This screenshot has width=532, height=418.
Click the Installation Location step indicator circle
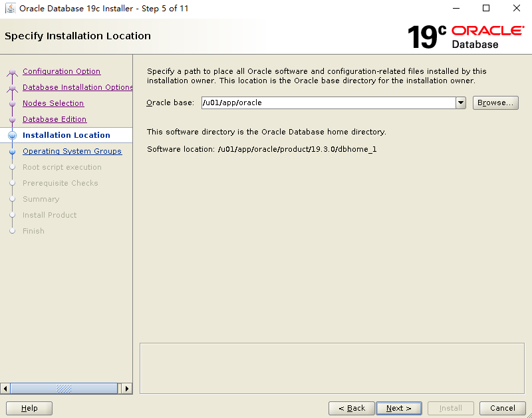[13, 135]
